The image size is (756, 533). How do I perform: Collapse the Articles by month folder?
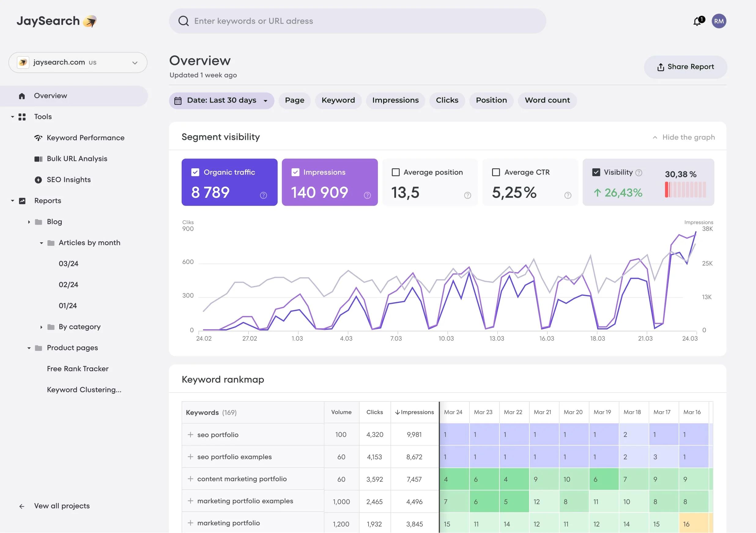pos(41,243)
